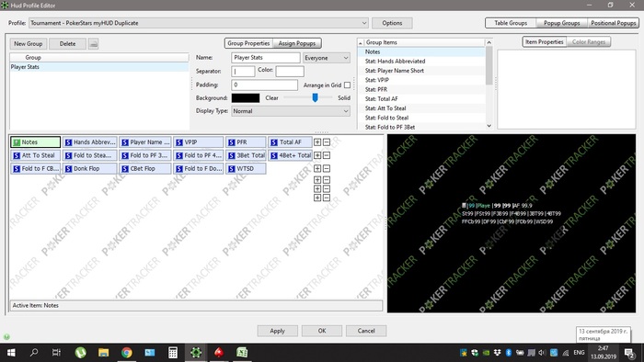Enable the Arrange in Grid checkbox

click(348, 85)
